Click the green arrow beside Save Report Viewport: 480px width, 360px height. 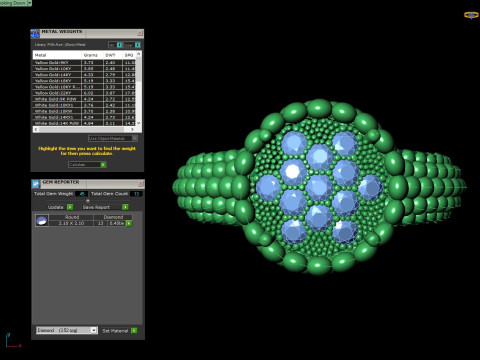click(125, 207)
